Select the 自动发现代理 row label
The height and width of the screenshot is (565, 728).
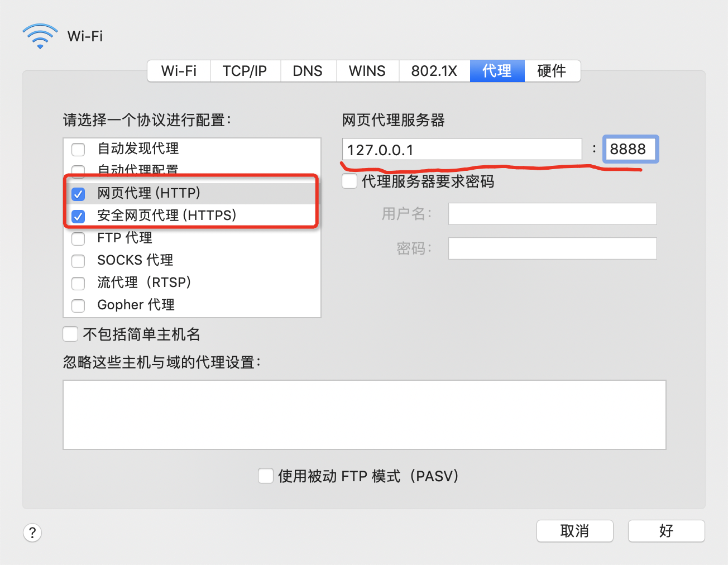coord(138,149)
